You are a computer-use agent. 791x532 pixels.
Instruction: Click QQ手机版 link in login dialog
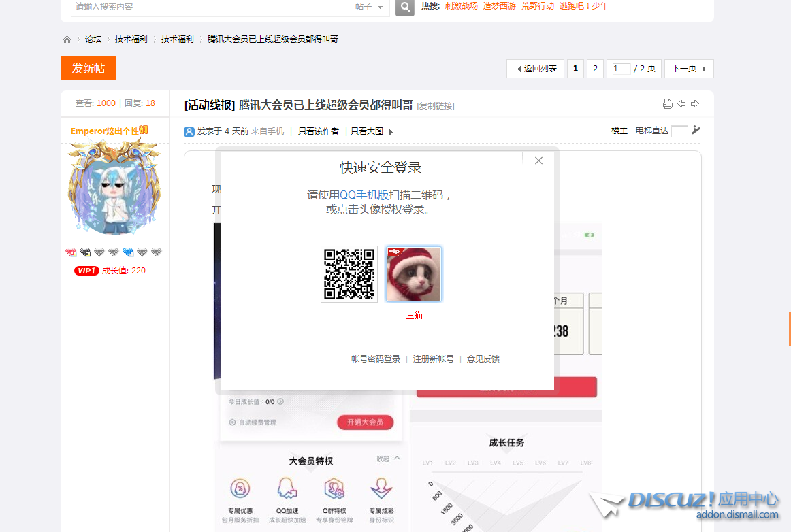364,195
